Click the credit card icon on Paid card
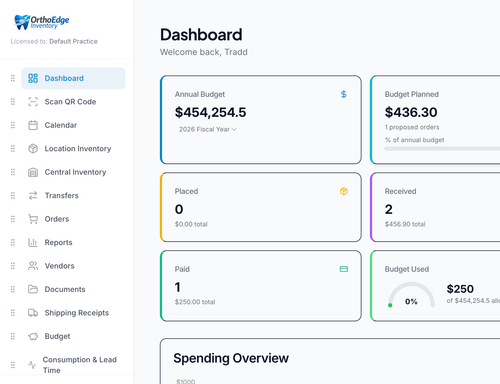This screenshot has height=384, width=500. click(x=344, y=269)
